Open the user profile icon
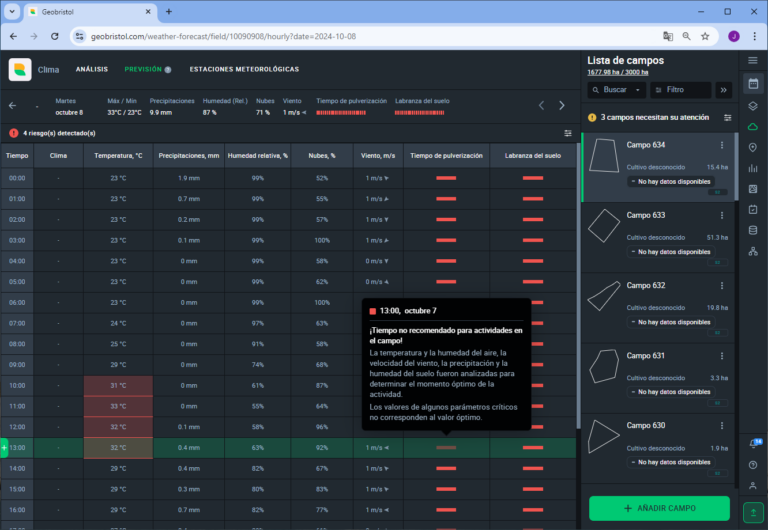Viewport: 768px width, 530px height. 753,486
